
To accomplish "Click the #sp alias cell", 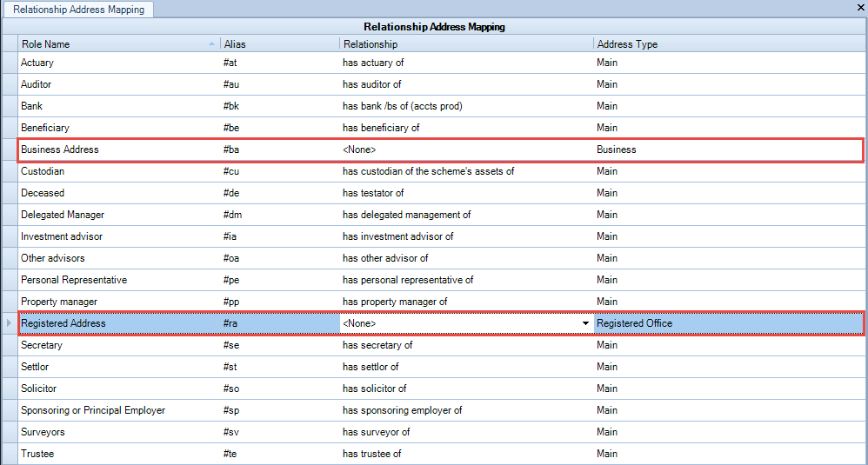I will 279,410.
